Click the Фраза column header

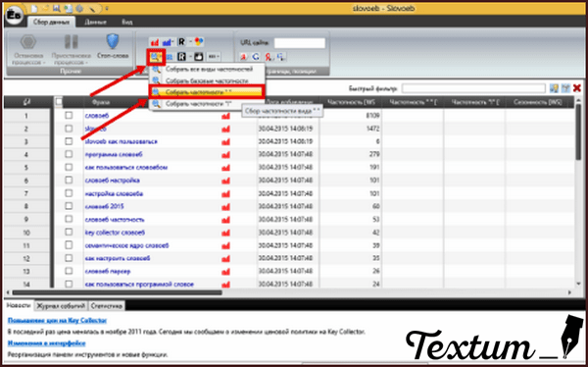pyautogui.click(x=101, y=102)
